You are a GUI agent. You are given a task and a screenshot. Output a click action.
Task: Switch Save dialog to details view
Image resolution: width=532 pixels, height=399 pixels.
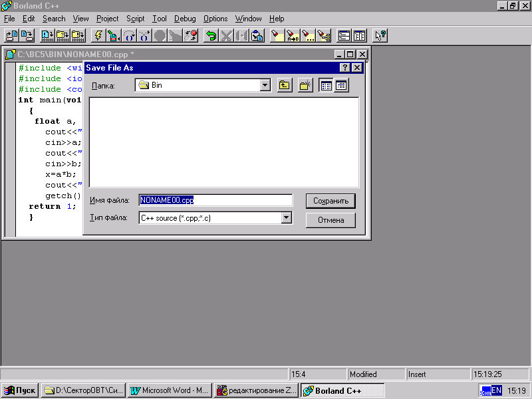[341, 86]
